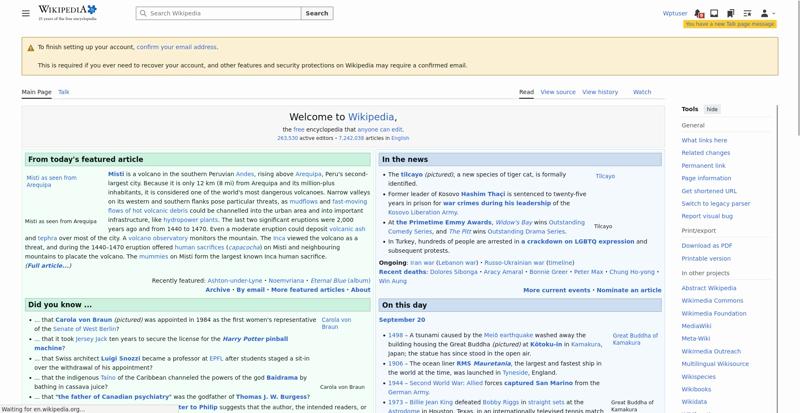Open the Misti featured article link
This screenshot has width=800, height=413.
click(x=116, y=174)
